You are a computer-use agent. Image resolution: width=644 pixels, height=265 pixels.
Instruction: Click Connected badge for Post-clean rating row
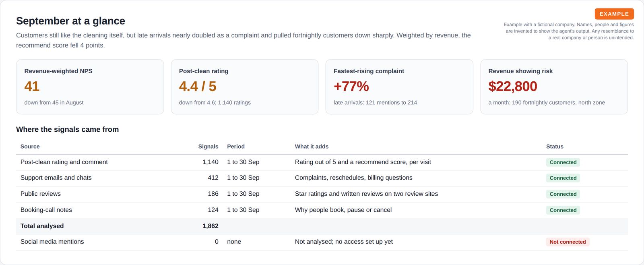point(563,162)
